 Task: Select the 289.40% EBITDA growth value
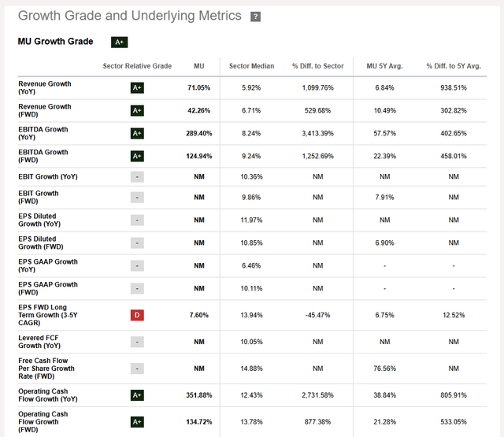point(199,133)
